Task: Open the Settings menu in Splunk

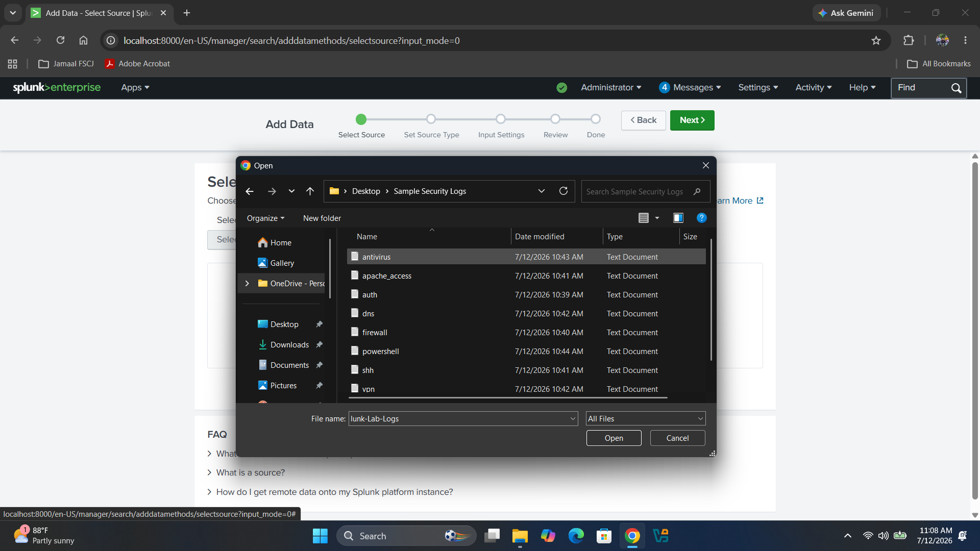Action: (758, 88)
